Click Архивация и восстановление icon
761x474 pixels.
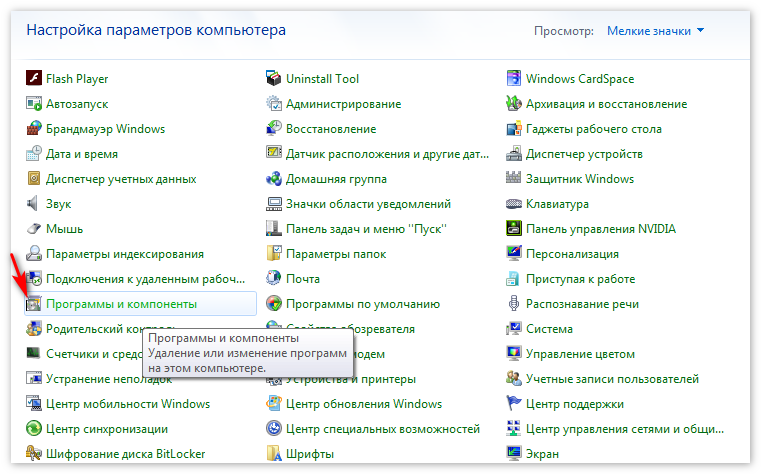click(x=513, y=103)
